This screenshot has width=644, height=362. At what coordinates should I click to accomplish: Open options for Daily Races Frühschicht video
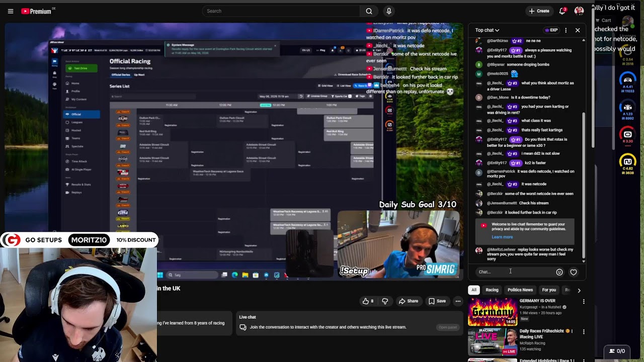pyautogui.click(x=584, y=332)
